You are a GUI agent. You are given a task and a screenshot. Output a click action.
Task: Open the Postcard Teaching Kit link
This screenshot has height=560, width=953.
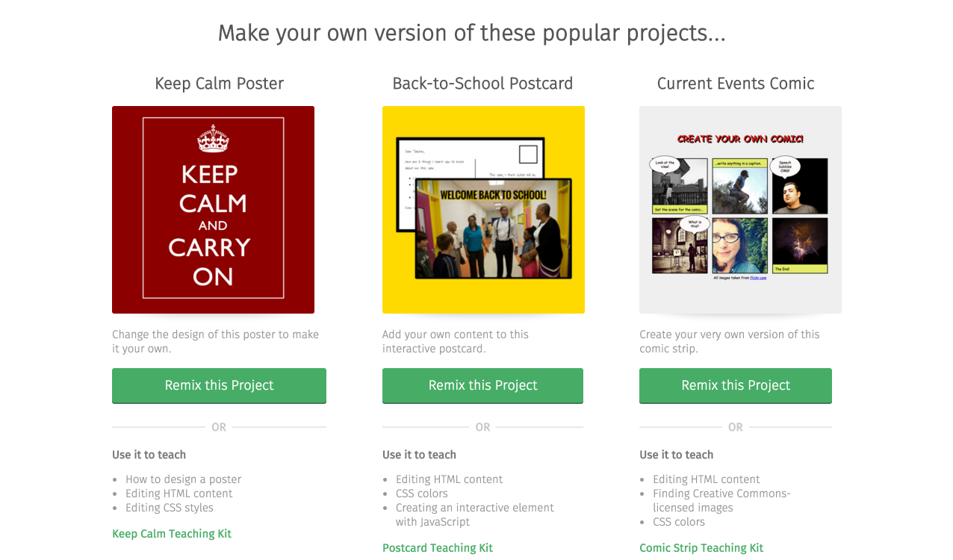coord(438,548)
